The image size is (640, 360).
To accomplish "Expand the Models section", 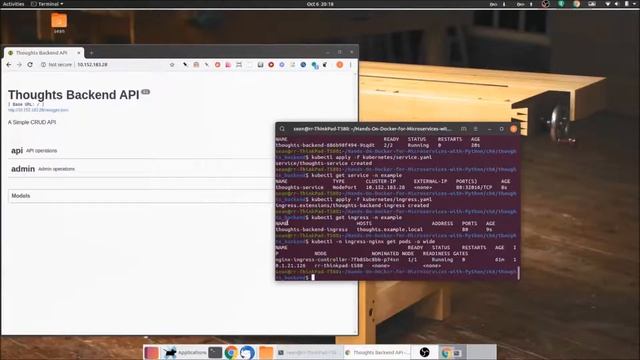I will point(141,196).
